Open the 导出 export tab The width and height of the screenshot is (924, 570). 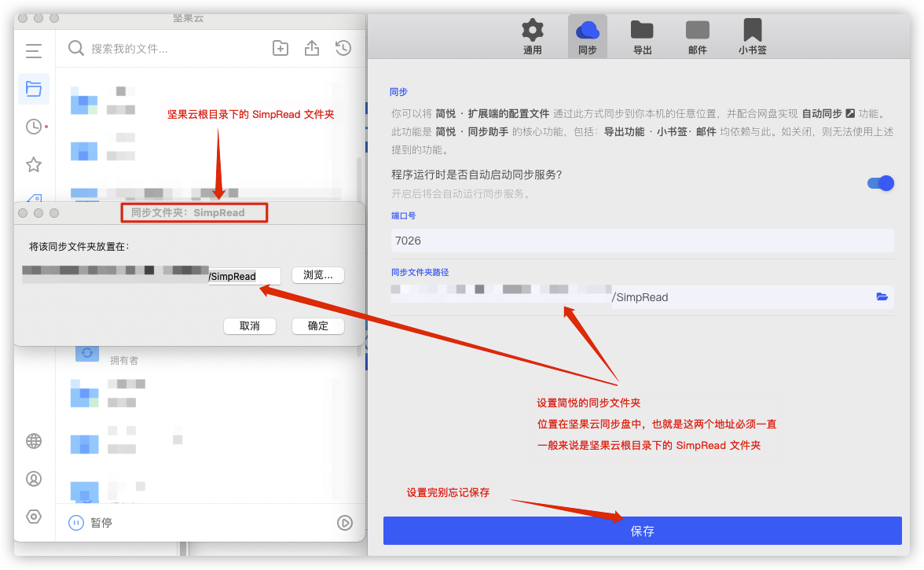[643, 36]
